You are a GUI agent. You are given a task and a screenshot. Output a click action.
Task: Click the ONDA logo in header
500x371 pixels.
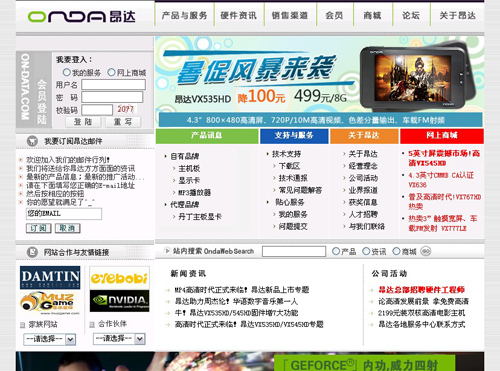(82, 17)
